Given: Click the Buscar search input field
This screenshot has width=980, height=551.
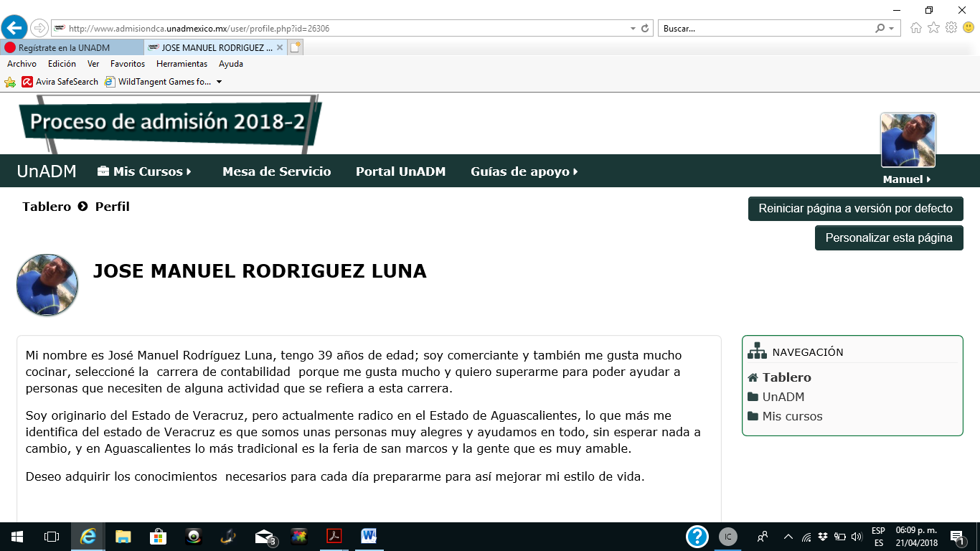Looking at the screenshot, I should coord(765,29).
